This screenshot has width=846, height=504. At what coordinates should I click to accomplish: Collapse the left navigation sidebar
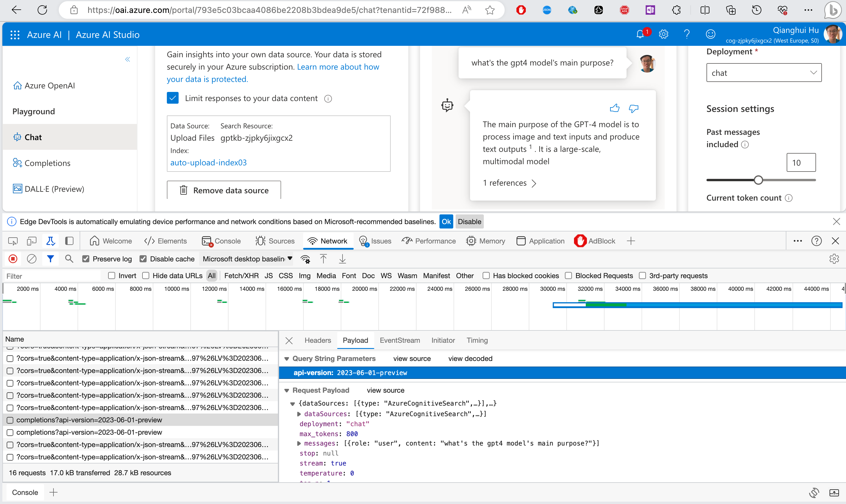(127, 59)
